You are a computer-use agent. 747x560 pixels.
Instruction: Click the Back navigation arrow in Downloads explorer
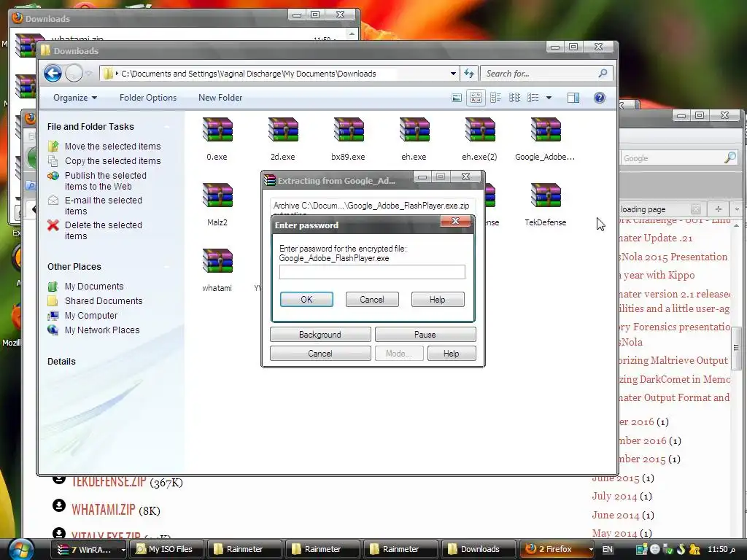[53, 74]
